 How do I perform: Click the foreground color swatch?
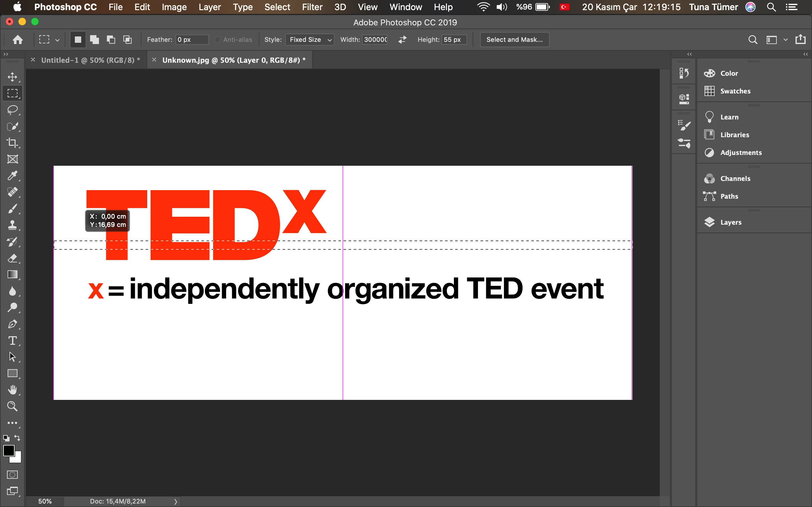point(8,451)
